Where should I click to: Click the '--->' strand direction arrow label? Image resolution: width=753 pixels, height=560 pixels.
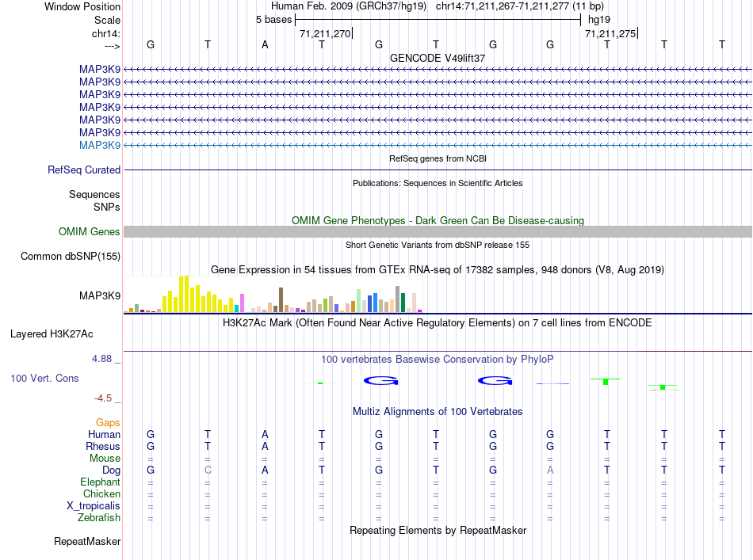(x=113, y=46)
